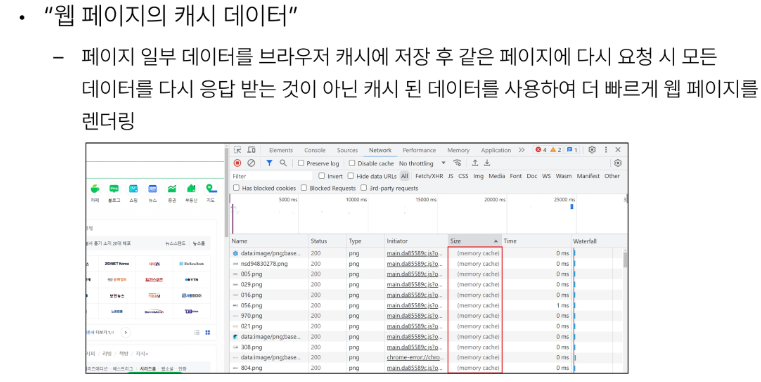
Task: Click the 25000 ms overview timeline marker
Action: [x=564, y=199]
